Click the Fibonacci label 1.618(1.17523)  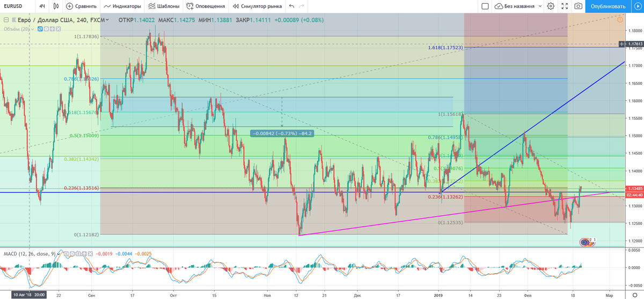(445, 48)
